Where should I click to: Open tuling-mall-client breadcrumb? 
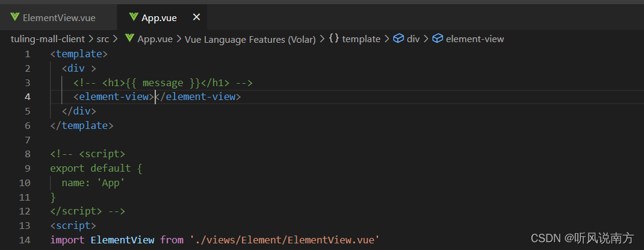pyautogui.click(x=49, y=39)
